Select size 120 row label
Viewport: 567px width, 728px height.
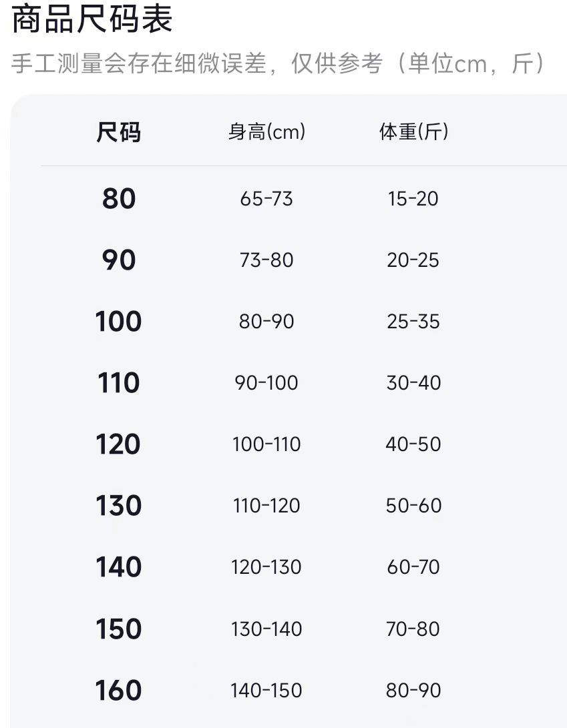(119, 444)
